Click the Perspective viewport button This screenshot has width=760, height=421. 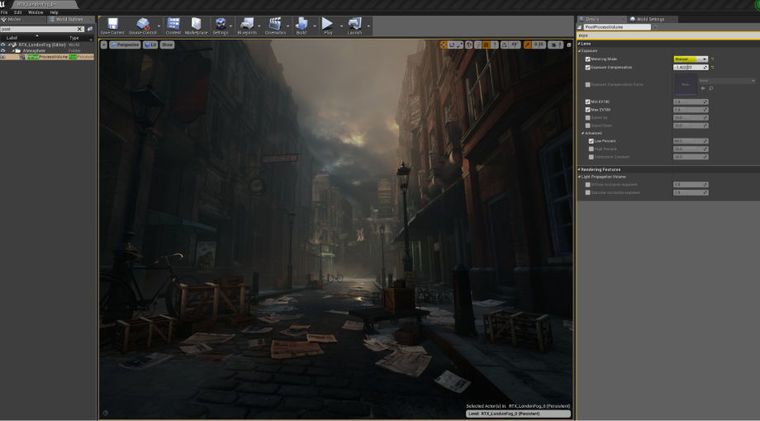125,45
